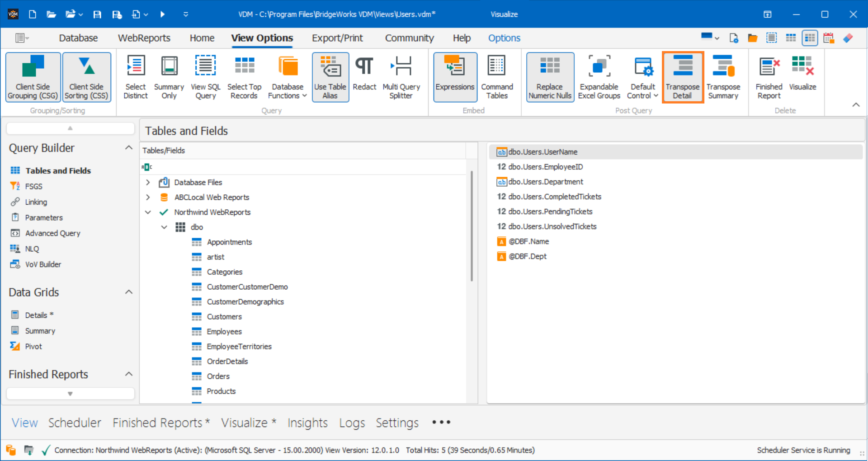Toggle Expandable Excel Groups
Screen dimensions: 868x461
click(x=599, y=77)
